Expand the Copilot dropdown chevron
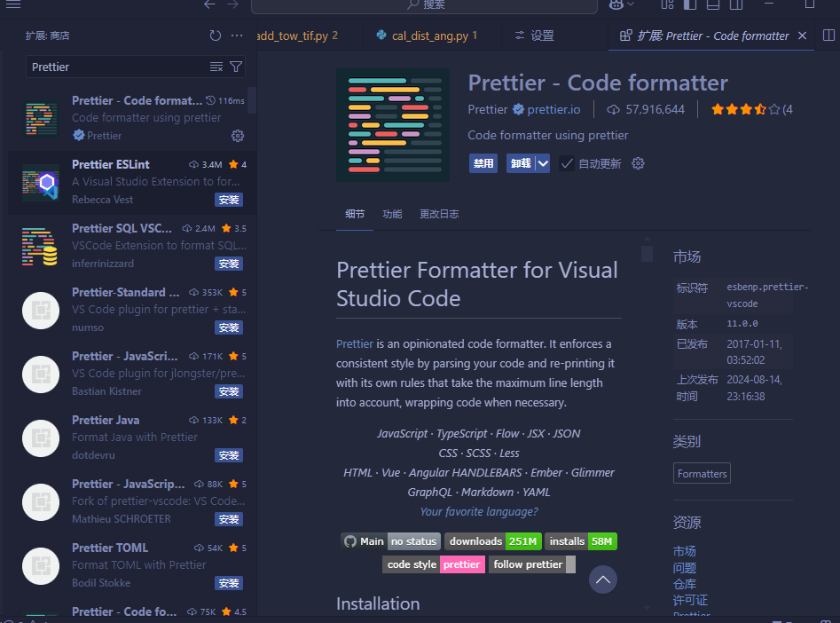The width and height of the screenshot is (840, 623). click(x=631, y=4)
